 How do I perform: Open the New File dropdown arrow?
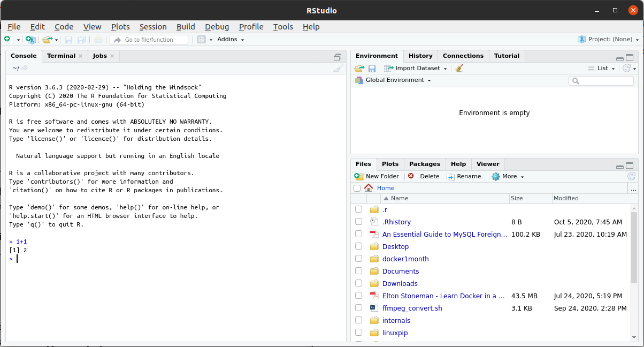point(18,40)
